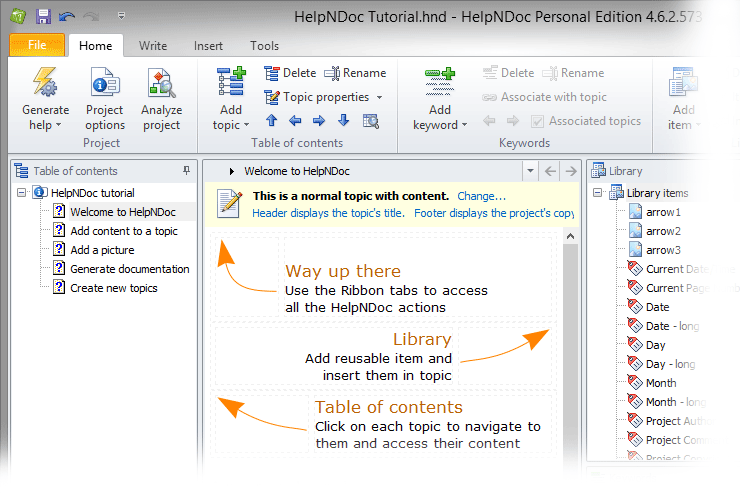Go forward with the navigation right arrow
The height and width of the screenshot is (500, 740).
[x=571, y=171]
